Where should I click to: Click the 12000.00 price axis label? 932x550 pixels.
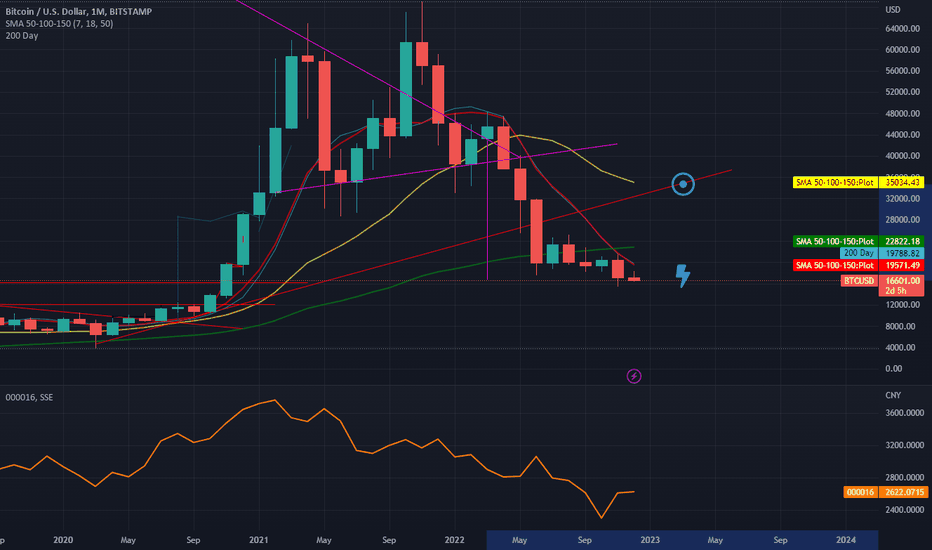[902, 305]
